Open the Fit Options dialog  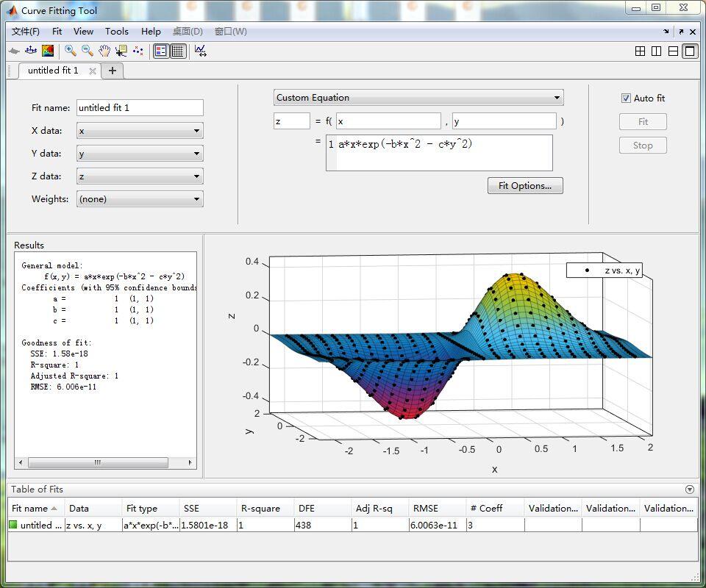point(525,186)
